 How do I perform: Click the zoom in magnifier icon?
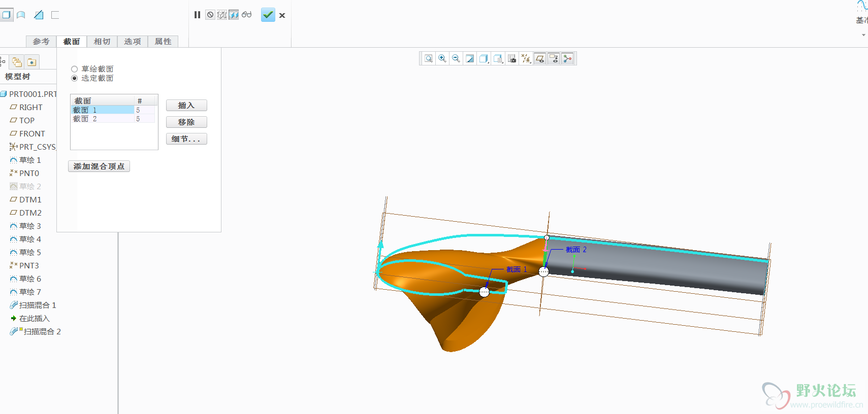click(442, 59)
